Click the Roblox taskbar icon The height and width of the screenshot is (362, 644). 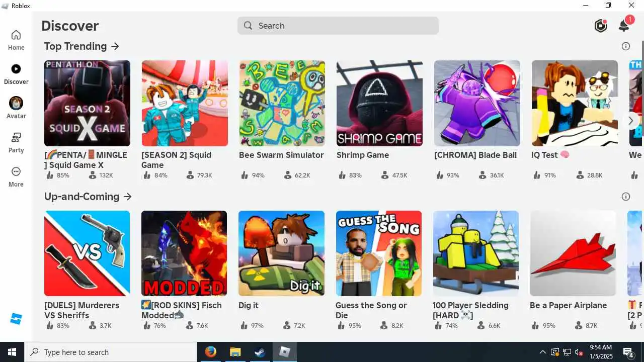tap(285, 352)
